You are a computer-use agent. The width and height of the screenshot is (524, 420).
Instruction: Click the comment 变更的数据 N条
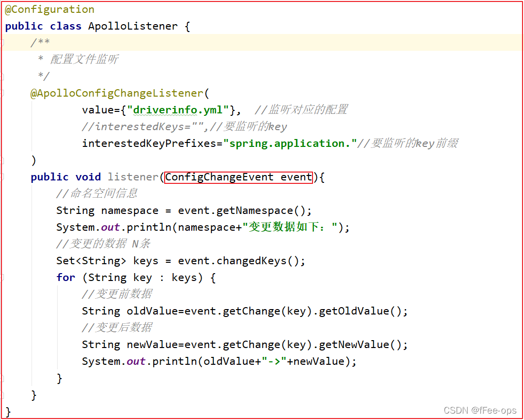pos(103,244)
